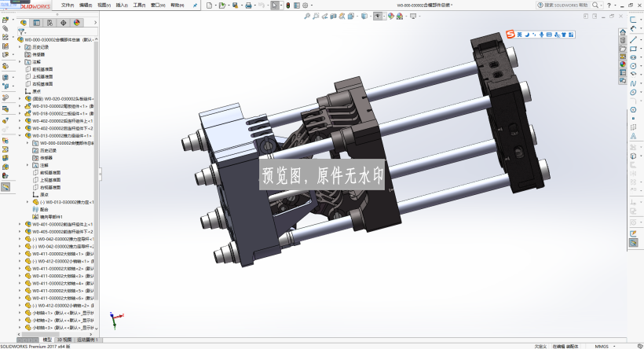This screenshot has width=644, height=349.
Task: Open View Settings monitor icon
Action: pyautogui.click(x=413, y=16)
